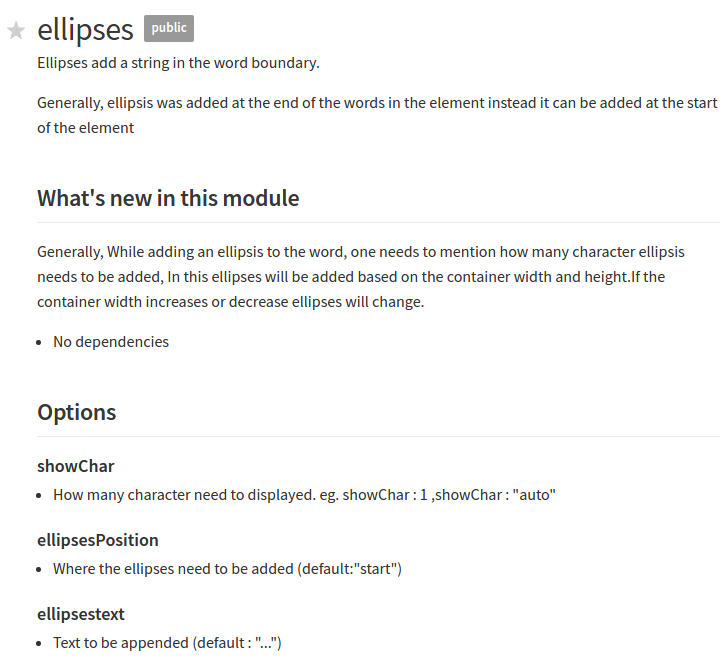Viewport: 727px width, 659px height.
Task: Click the ellipses package title
Action: [x=85, y=30]
